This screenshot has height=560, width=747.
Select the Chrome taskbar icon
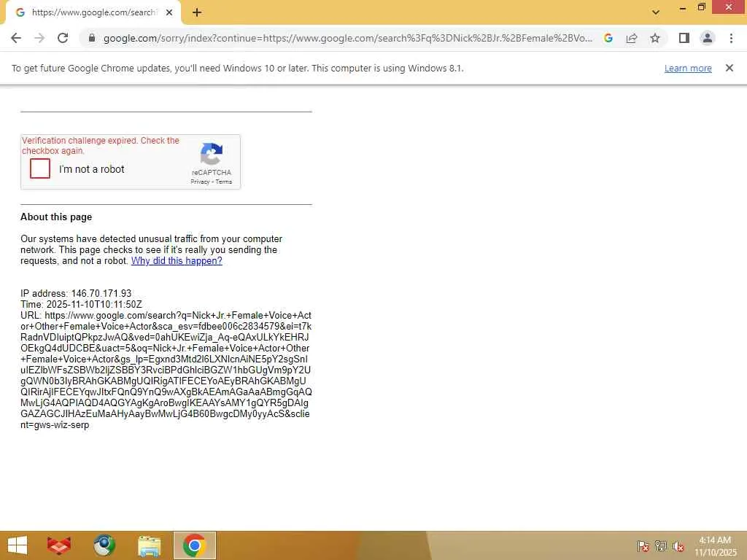194,545
